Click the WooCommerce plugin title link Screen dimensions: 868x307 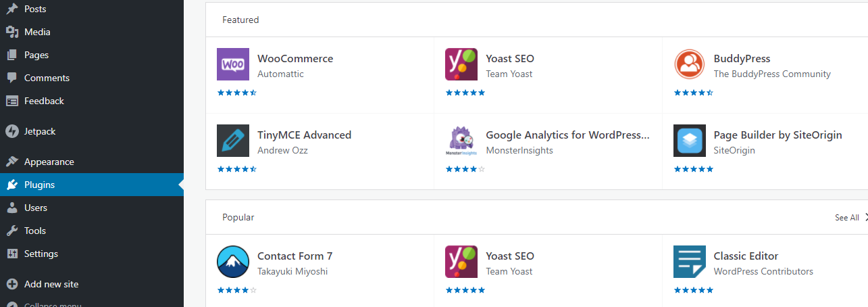(295, 59)
